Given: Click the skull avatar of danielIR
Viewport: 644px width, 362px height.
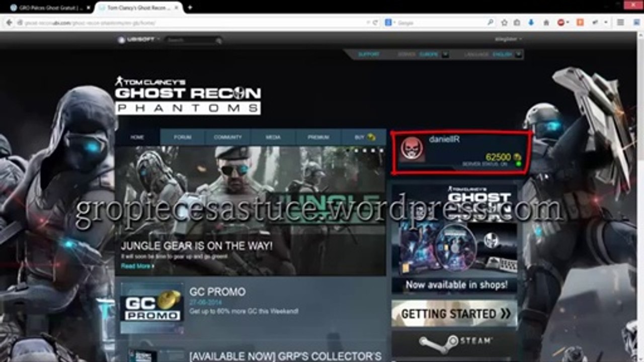Looking at the screenshot, I should point(412,149).
